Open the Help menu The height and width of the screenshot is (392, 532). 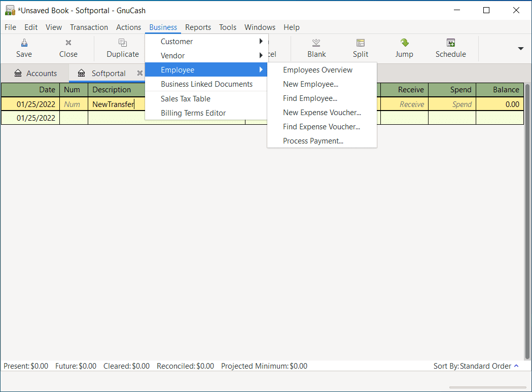(x=292, y=27)
